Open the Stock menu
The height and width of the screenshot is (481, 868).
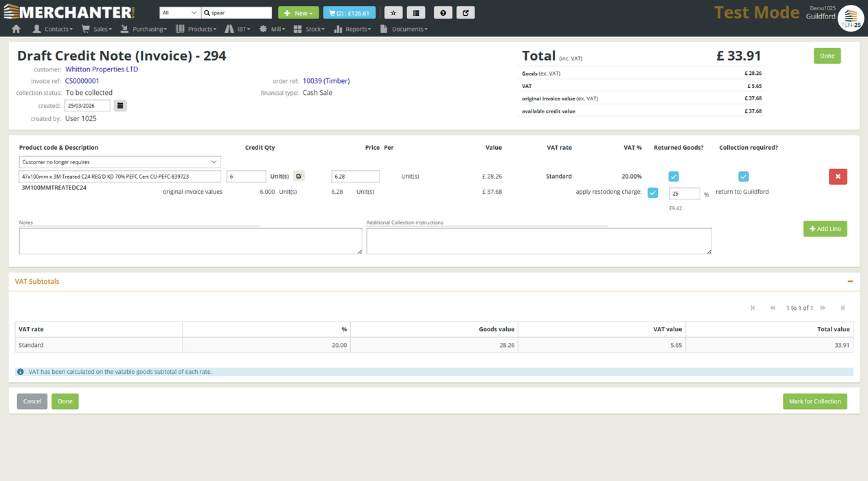click(310, 29)
